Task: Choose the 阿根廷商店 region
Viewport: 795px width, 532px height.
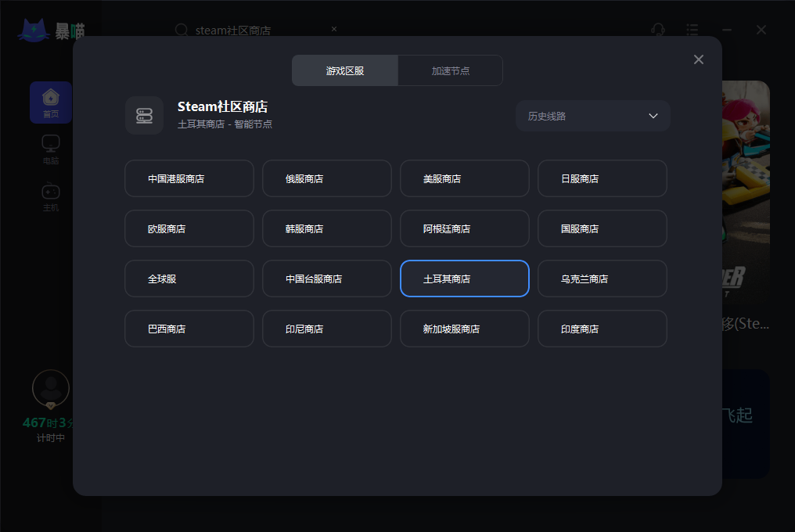Action: click(x=465, y=228)
